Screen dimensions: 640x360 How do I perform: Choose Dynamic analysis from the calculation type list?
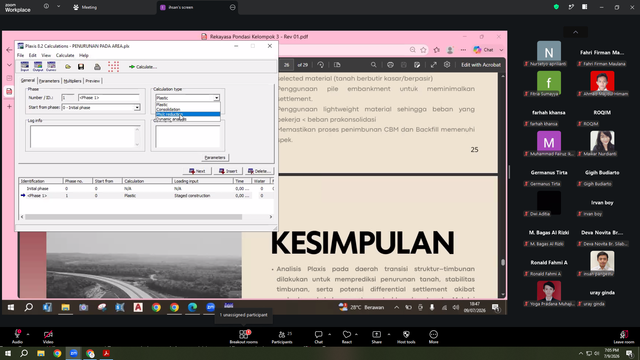(188, 119)
